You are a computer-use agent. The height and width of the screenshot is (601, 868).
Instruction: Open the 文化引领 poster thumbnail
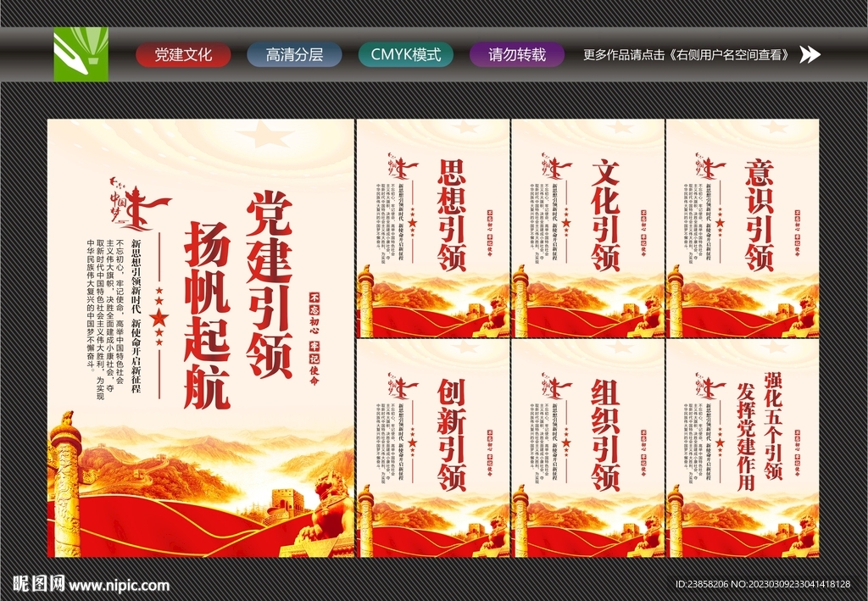(x=588, y=229)
